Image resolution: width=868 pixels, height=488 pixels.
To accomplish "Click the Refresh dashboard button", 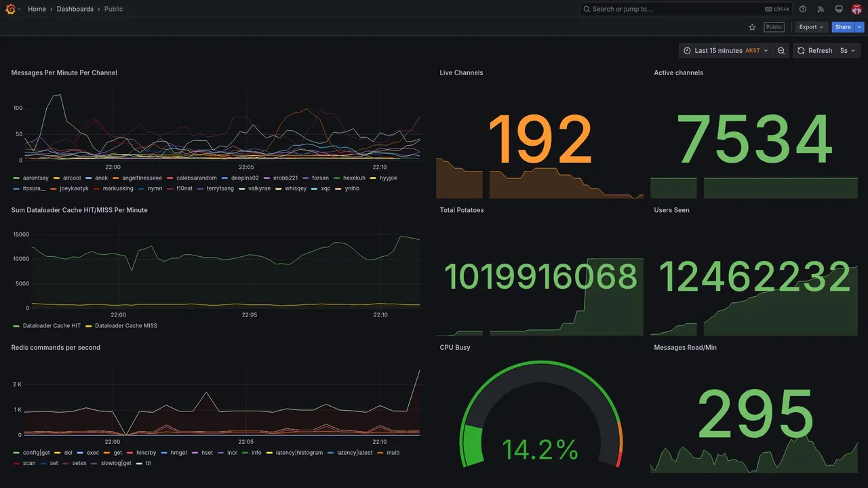I will (814, 51).
